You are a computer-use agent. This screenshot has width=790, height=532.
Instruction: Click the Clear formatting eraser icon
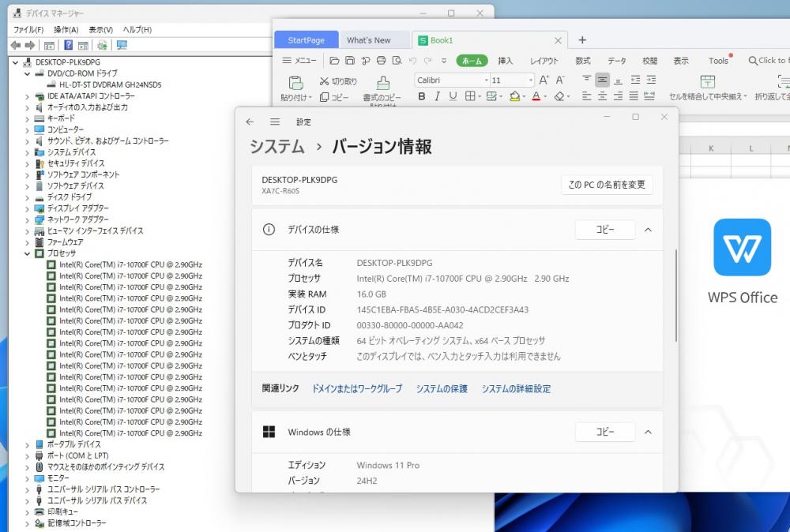[559, 96]
